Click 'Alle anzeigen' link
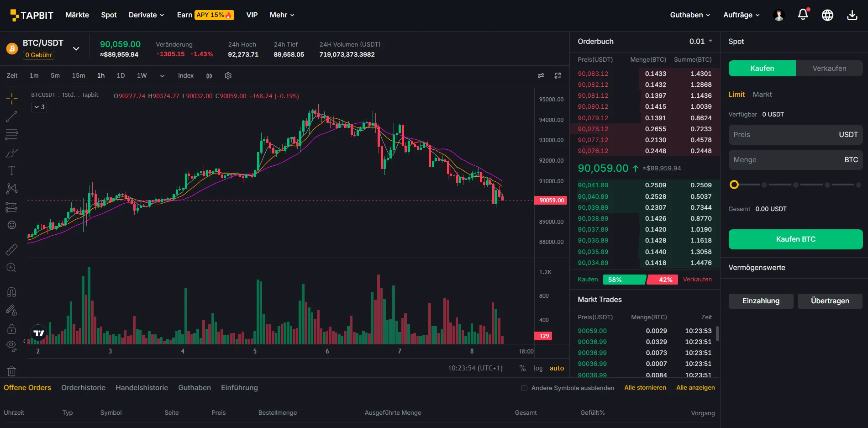The height and width of the screenshot is (428, 868). pyautogui.click(x=695, y=388)
